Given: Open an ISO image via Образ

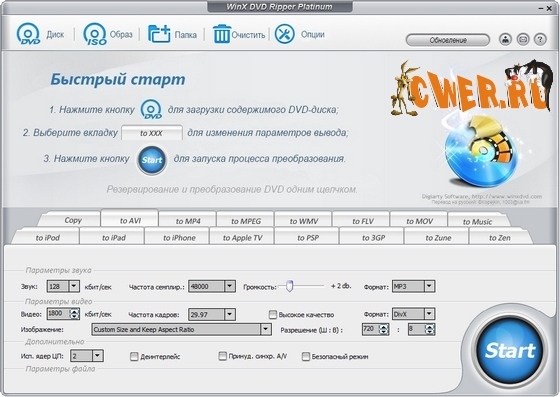Looking at the screenshot, I should click(x=95, y=34).
